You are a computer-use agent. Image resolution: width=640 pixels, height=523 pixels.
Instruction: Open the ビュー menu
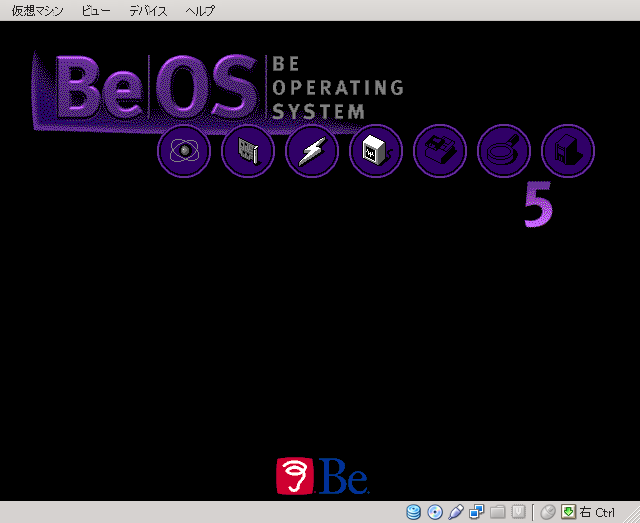click(96, 11)
